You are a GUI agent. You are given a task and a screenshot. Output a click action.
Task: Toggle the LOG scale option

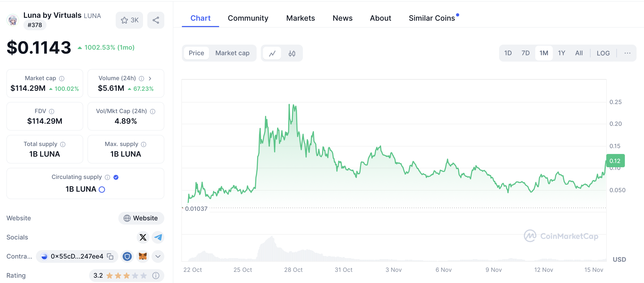[603, 53]
